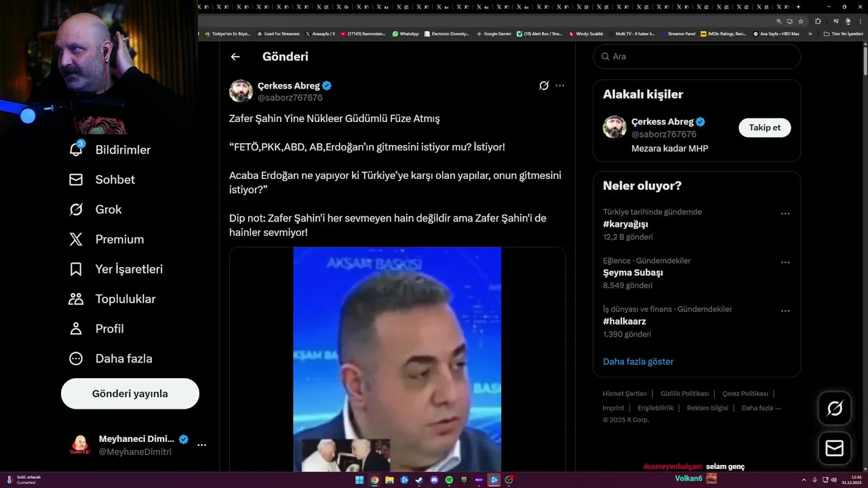Viewport: 868px width, 488px height.
Task: Open Grok from the left sidebar
Action: pos(95,209)
